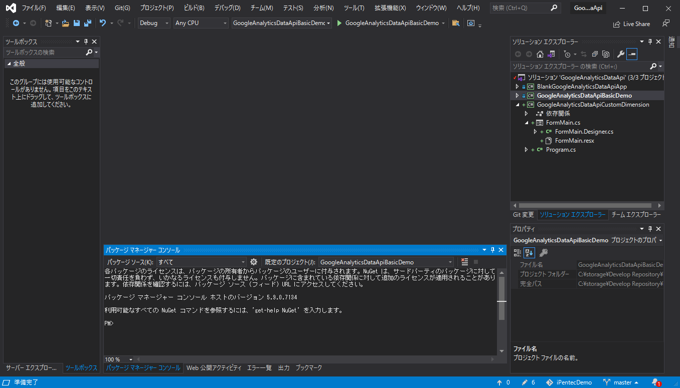
Task: Switch to the エラー一覧 tab
Action: click(259, 368)
